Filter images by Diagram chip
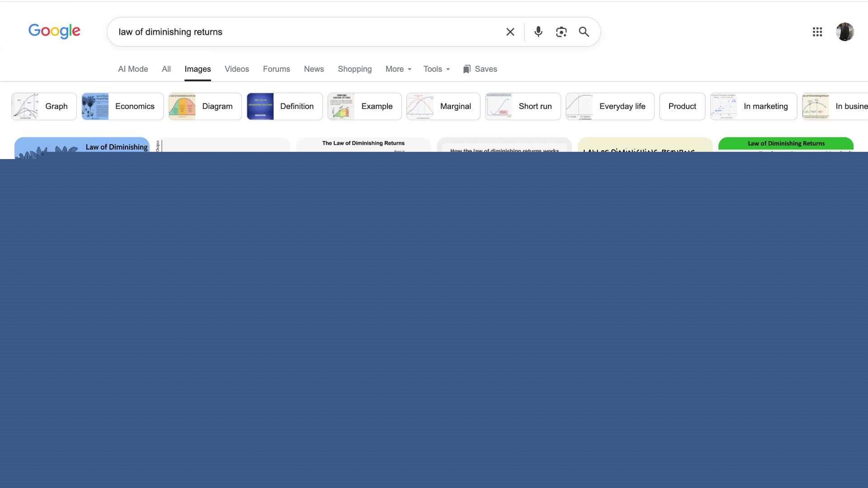 coord(205,107)
